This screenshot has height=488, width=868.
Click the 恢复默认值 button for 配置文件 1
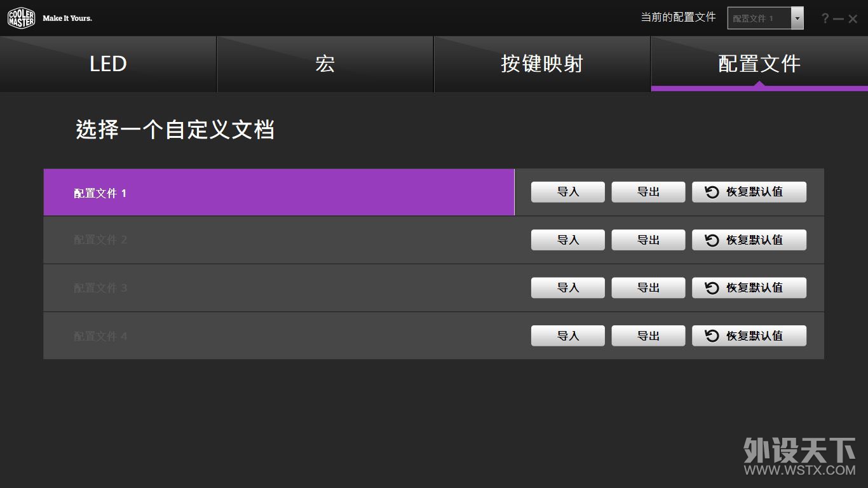[749, 192]
